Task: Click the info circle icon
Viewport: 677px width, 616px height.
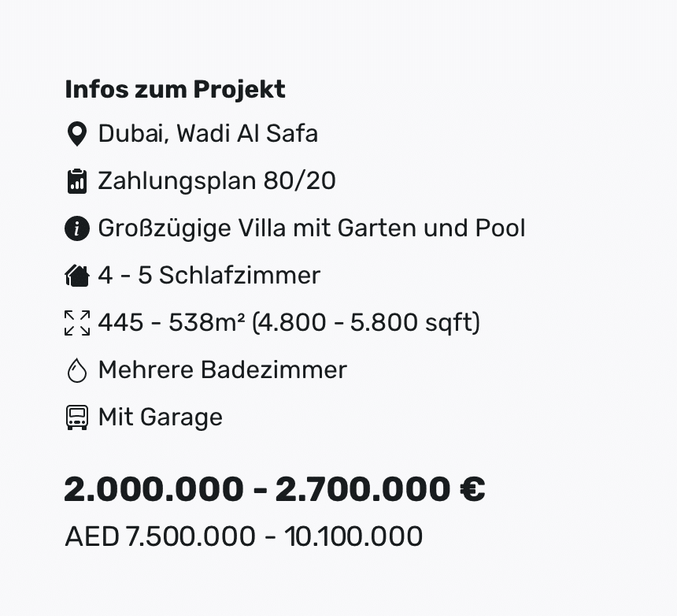Action: tap(77, 228)
